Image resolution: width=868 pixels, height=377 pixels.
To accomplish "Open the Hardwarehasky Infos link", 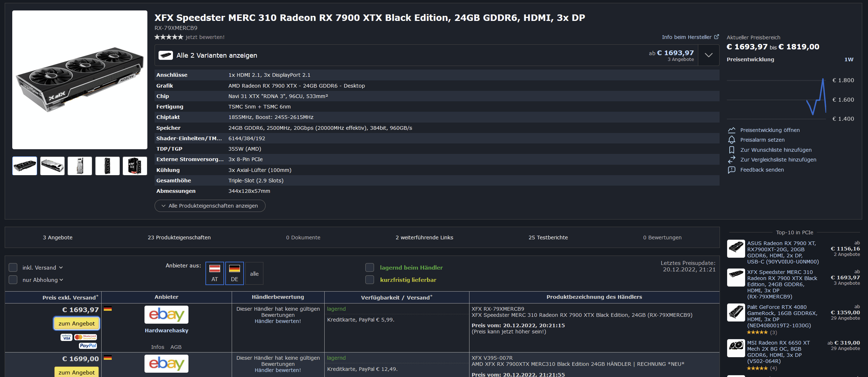I will 157,347.
